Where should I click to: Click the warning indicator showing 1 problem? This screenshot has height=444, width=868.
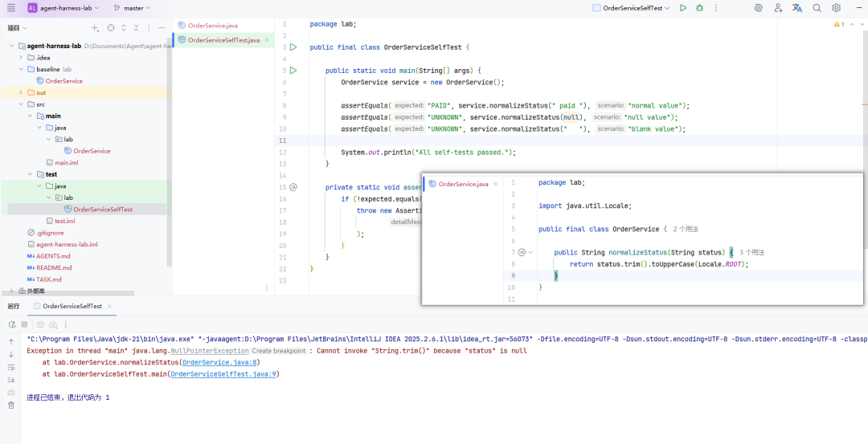tap(839, 24)
